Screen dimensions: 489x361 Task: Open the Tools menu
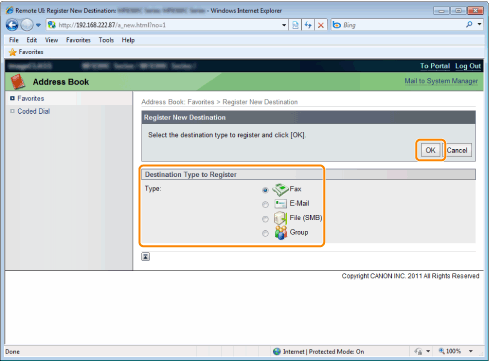click(x=106, y=40)
